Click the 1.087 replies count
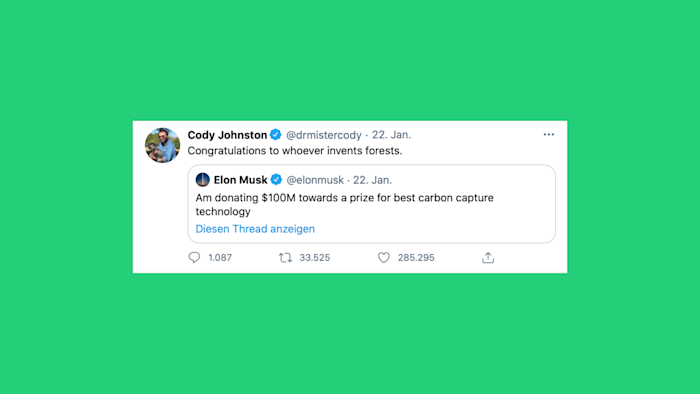700x394 pixels. click(220, 257)
